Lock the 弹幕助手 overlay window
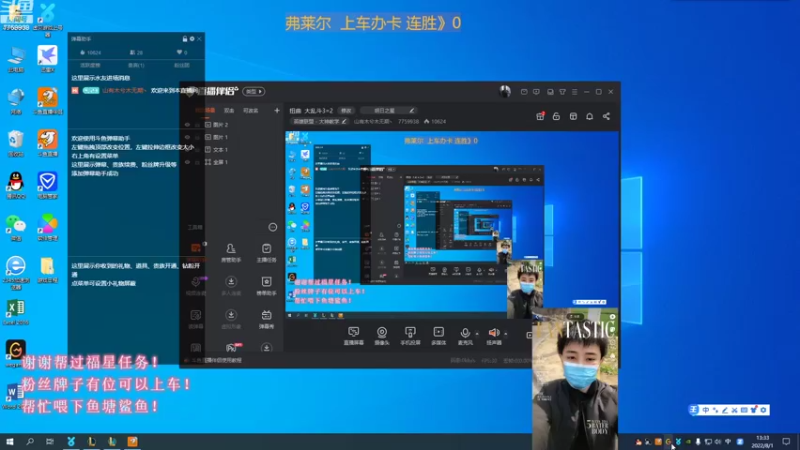The height and width of the screenshot is (450, 800). coord(185,39)
